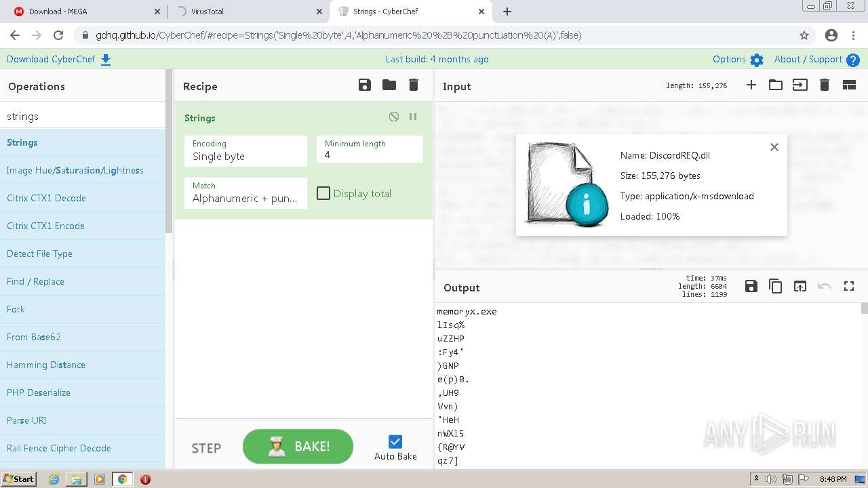Close the Download - MEGA tab

(157, 12)
